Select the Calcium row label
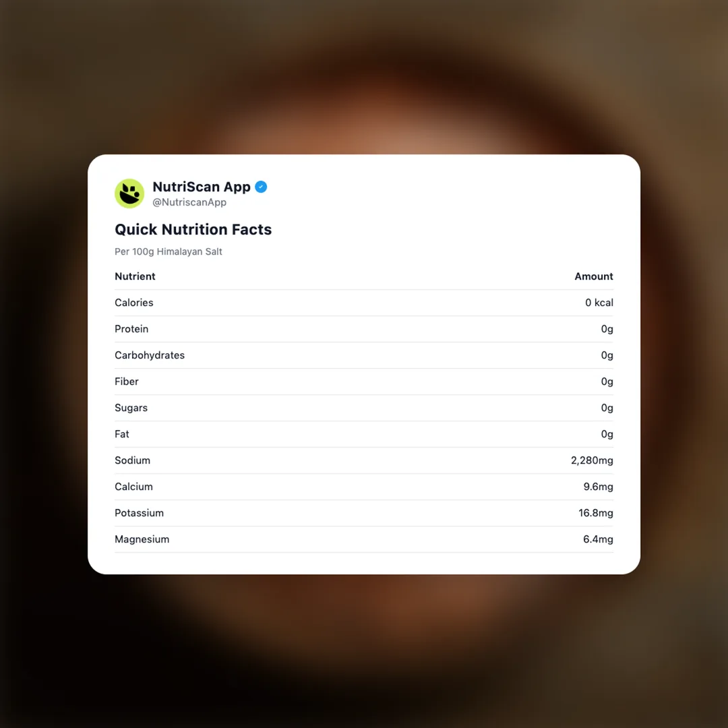This screenshot has width=728, height=728. 133,487
